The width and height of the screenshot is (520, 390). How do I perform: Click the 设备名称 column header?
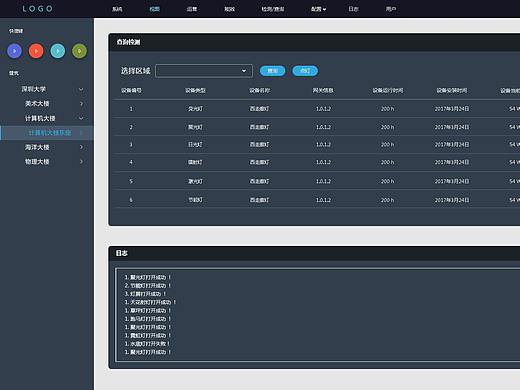coord(260,90)
